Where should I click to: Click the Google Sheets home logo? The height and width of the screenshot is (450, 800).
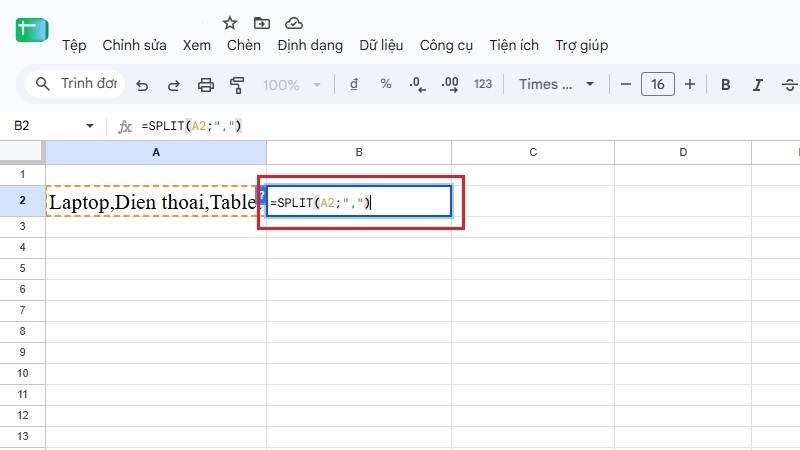[x=32, y=30]
